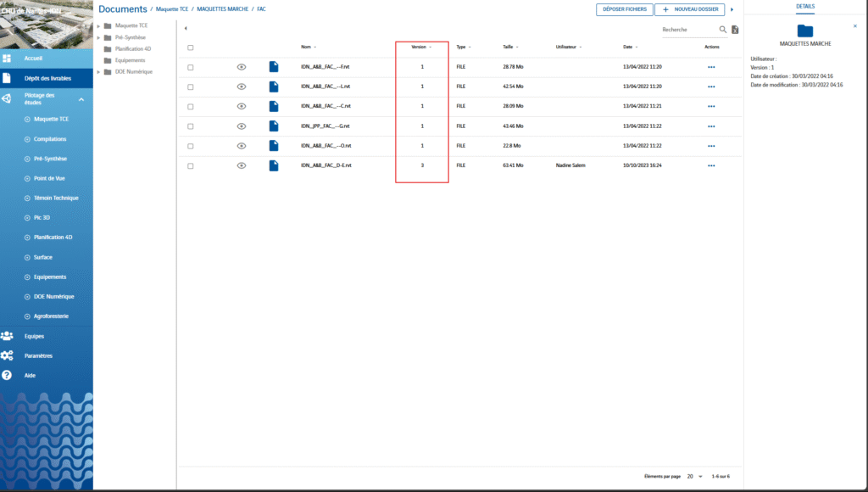Click the Aide question mark icon
868x492 pixels.
click(7, 375)
